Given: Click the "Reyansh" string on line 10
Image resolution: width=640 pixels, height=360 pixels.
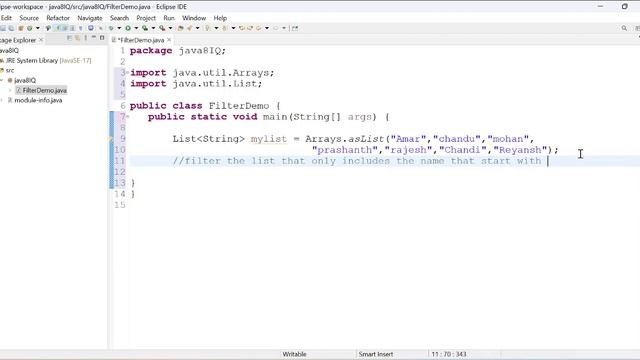Looking at the screenshot, I should coord(520,150).
